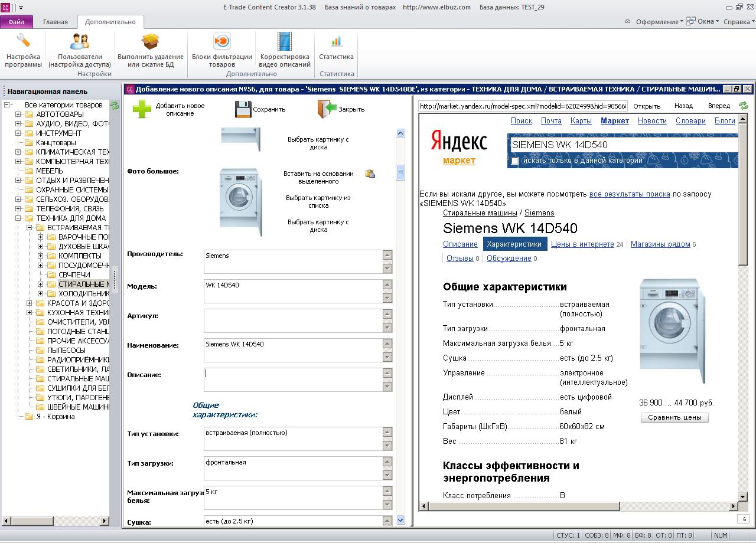This screenshot has height=543, width=756.
Task: Click paste icon next to insert from selection
Action: point(370,174)
